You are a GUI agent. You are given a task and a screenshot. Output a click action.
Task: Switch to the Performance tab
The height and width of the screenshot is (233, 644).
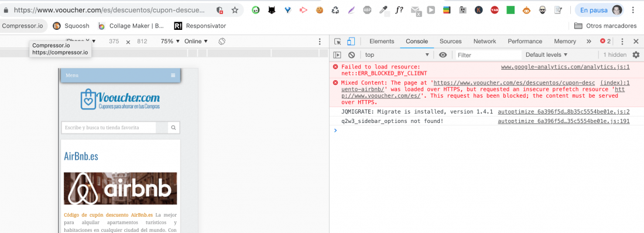click(525, 42)
